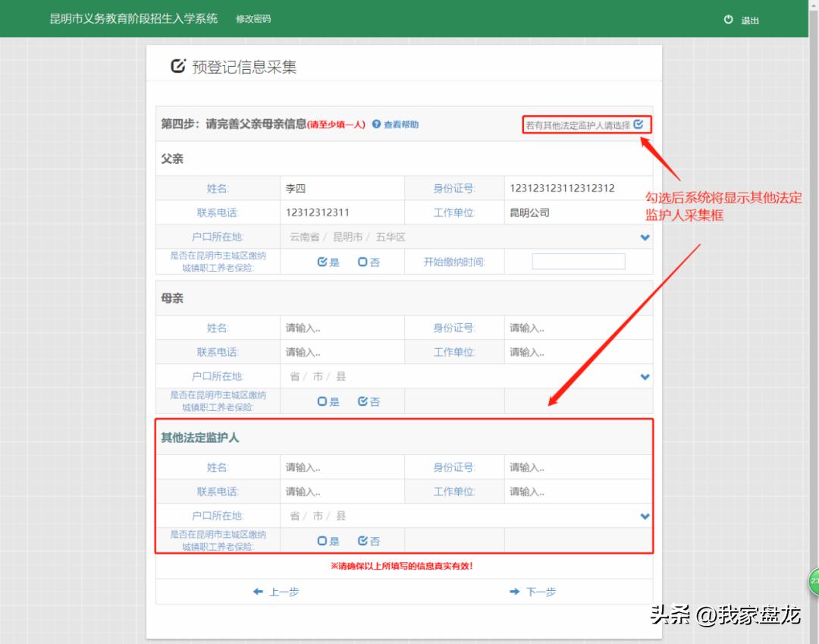The width and height of the screenshot is (819, 644).
Task: Click the green circular countdown badge on right edge
Action: [814, 582]
